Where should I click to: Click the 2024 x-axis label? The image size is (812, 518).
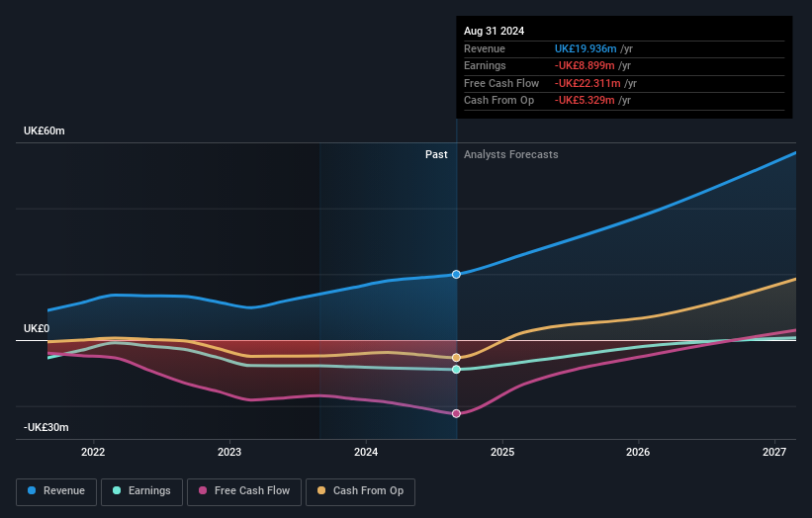366,453
